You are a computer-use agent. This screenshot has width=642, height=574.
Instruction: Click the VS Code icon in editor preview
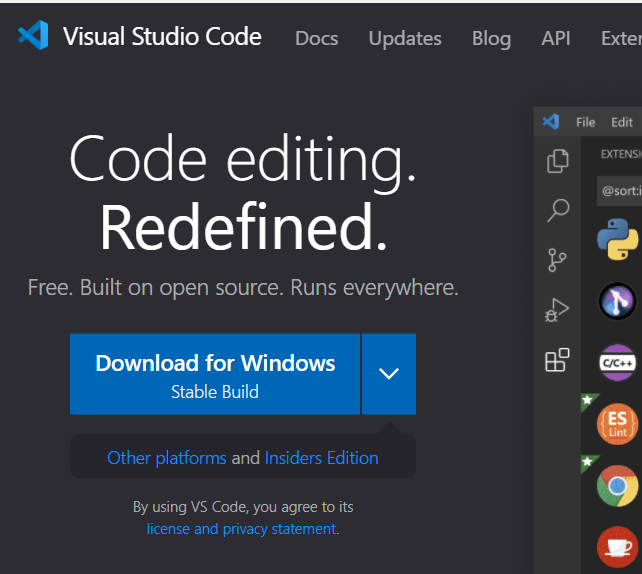click(551, 122)
